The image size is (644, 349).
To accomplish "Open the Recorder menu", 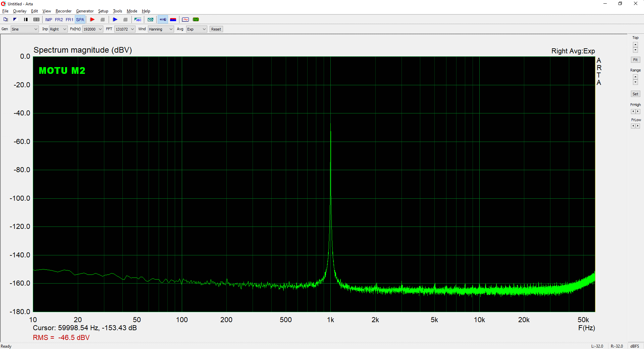I will click(x=63, y=11).
